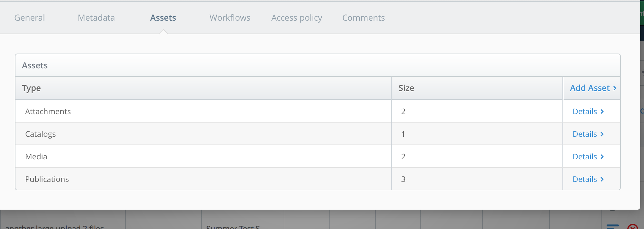Select the Assets tab

point(163,18)
